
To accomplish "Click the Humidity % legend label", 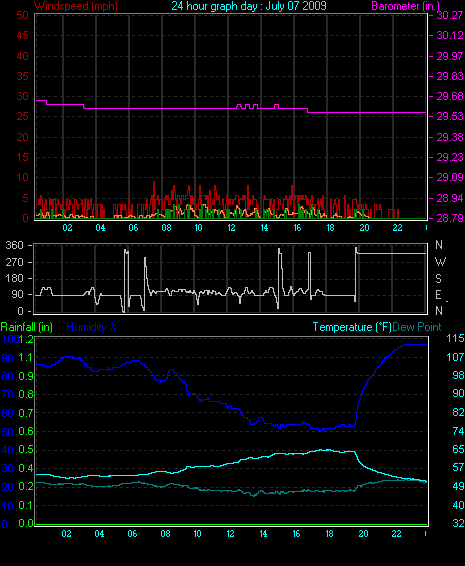I will (x=92, y=327).
